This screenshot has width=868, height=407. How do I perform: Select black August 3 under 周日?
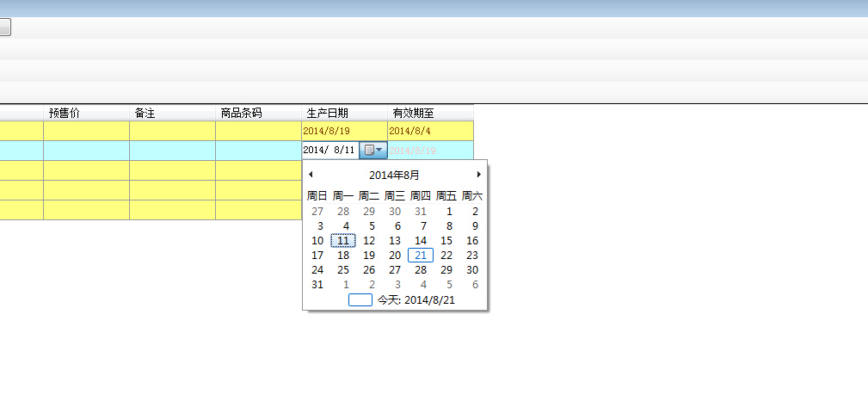320,226
